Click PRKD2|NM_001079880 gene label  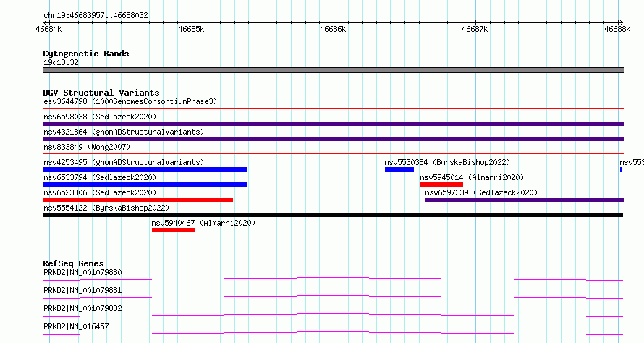point(82,272)
